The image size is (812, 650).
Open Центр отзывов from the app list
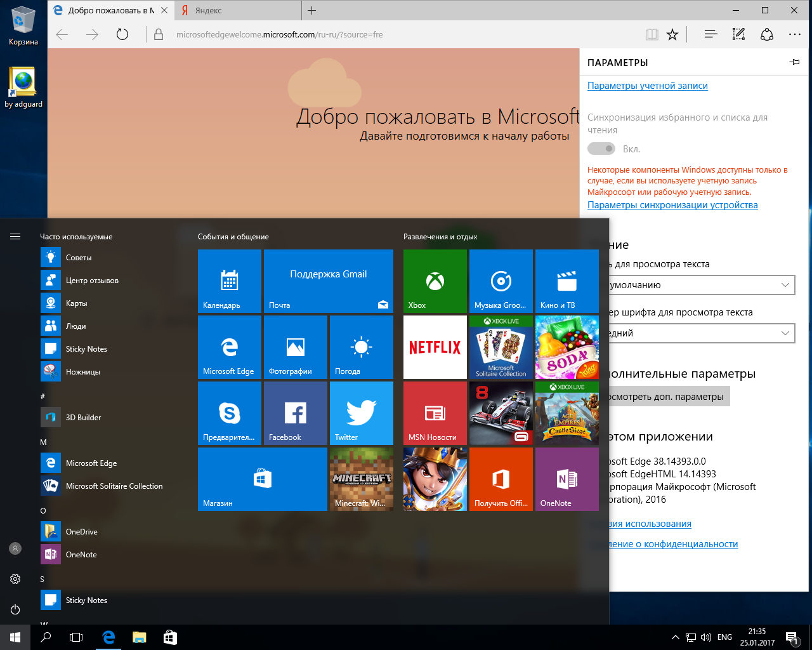108,281
